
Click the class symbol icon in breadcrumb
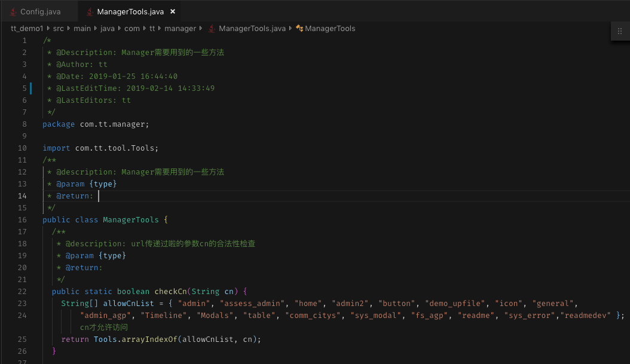(299, 28)
